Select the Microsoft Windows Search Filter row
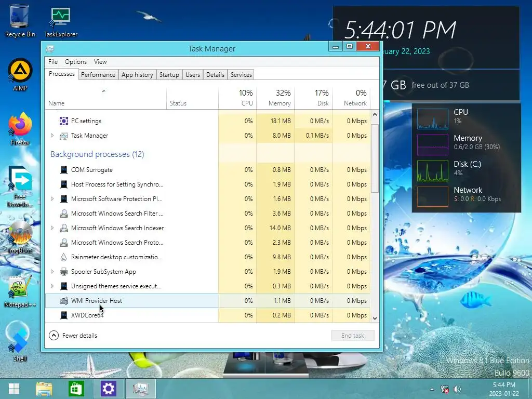The width and height of the screenshot is (532, 399). (x=208, y=214)
